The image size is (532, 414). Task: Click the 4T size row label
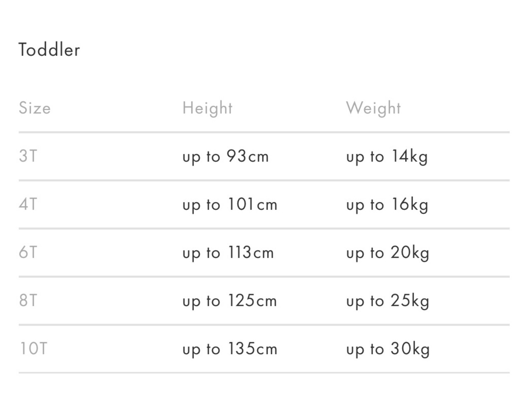click(28, 204)
